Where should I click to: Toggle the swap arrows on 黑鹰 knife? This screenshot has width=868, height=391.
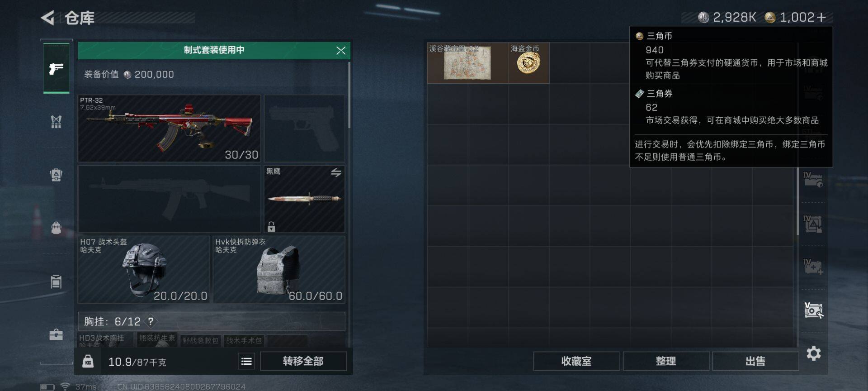click(x=336, y=172)
